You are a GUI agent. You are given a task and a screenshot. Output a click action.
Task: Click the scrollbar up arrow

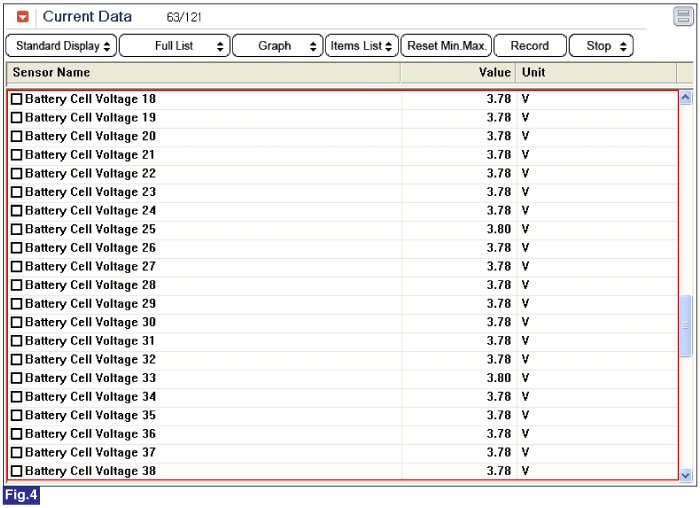685,98
